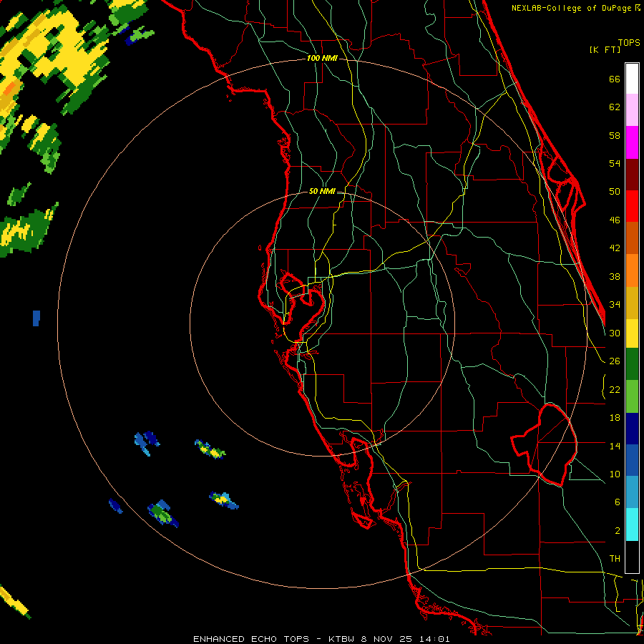Click the TOPS legend title

(629, 42)
